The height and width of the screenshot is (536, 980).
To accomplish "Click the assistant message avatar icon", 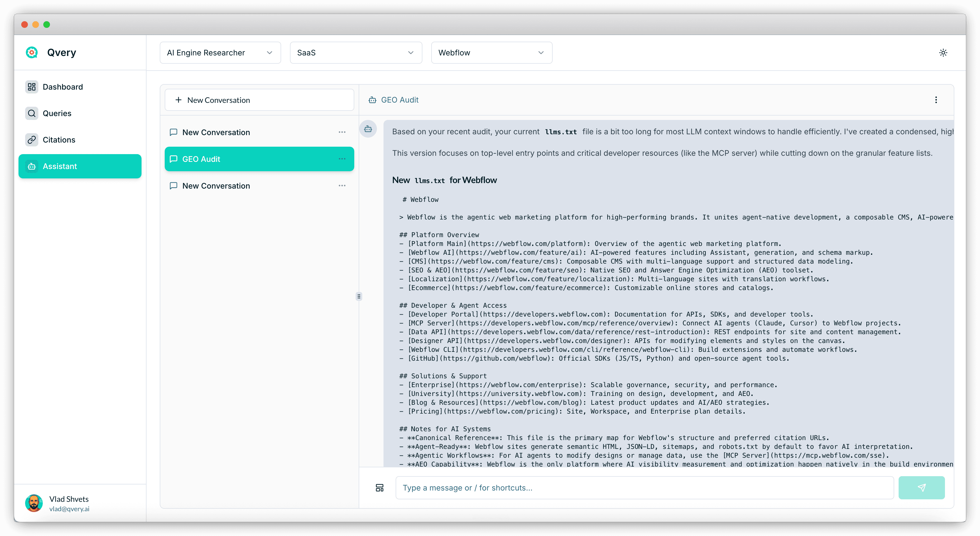I will (x=368, y=129).
